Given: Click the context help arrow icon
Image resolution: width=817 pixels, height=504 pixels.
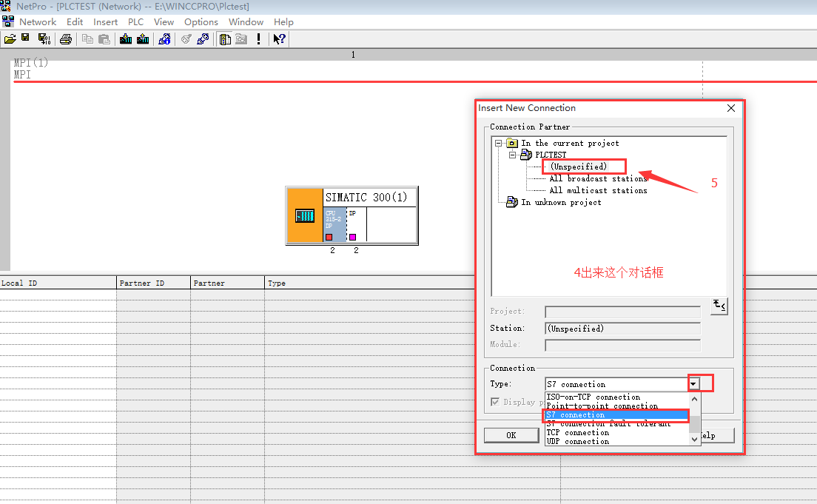Looking at the screenshot, I should 279,39.
